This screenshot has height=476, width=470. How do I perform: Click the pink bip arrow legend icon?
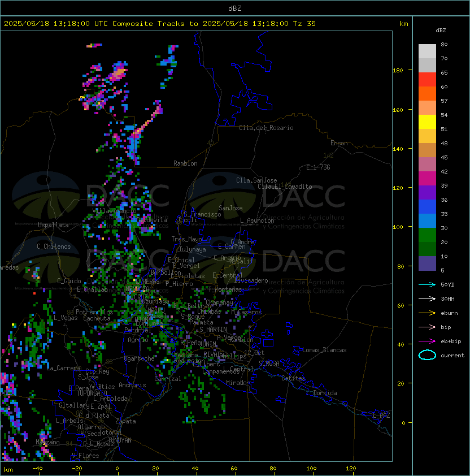(427, 327)
